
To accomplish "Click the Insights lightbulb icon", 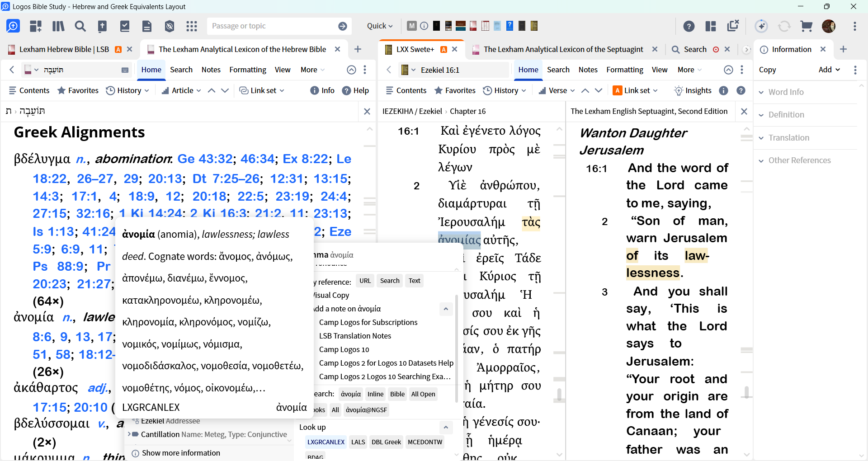I will point(693,90).
